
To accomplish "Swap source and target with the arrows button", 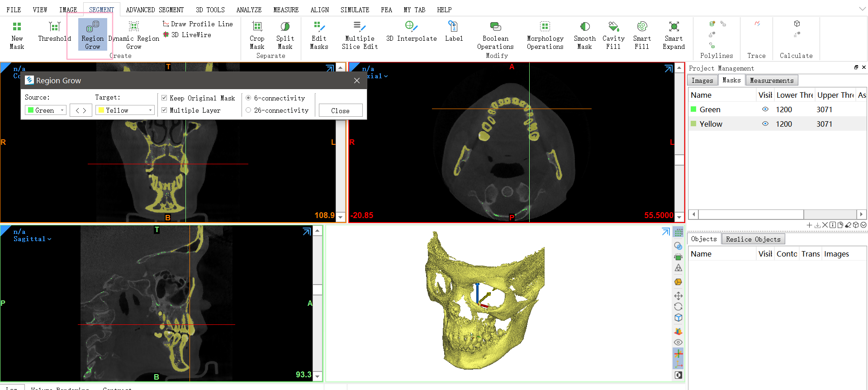I will coord(81,110).
